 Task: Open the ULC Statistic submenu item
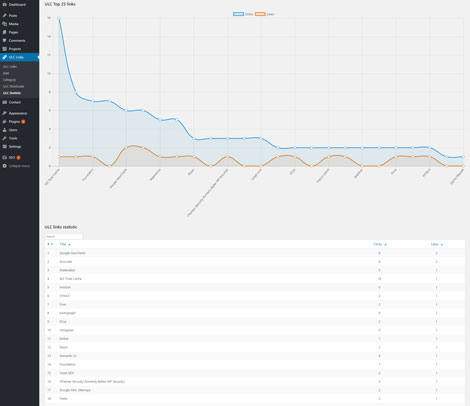point(12,93)
